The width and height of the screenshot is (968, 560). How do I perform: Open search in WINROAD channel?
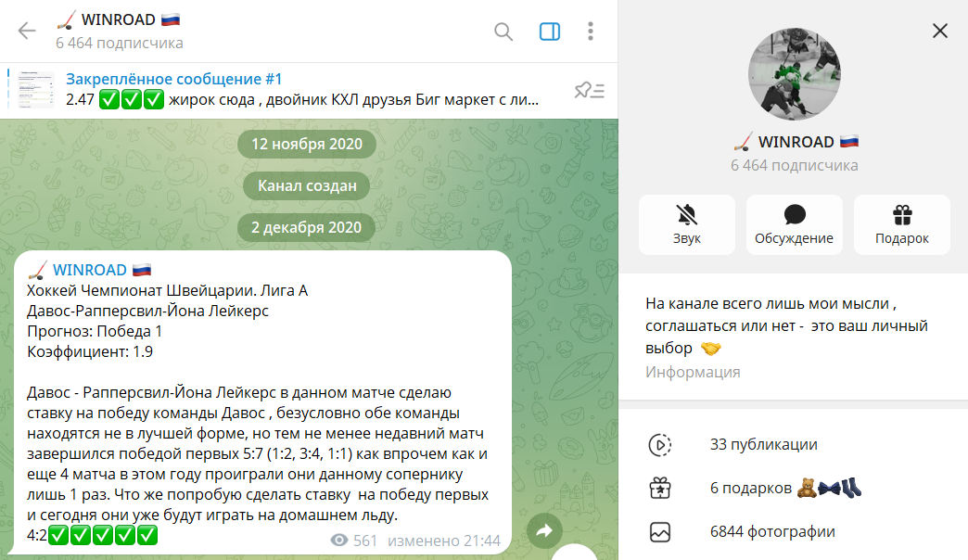click(503, 31)
